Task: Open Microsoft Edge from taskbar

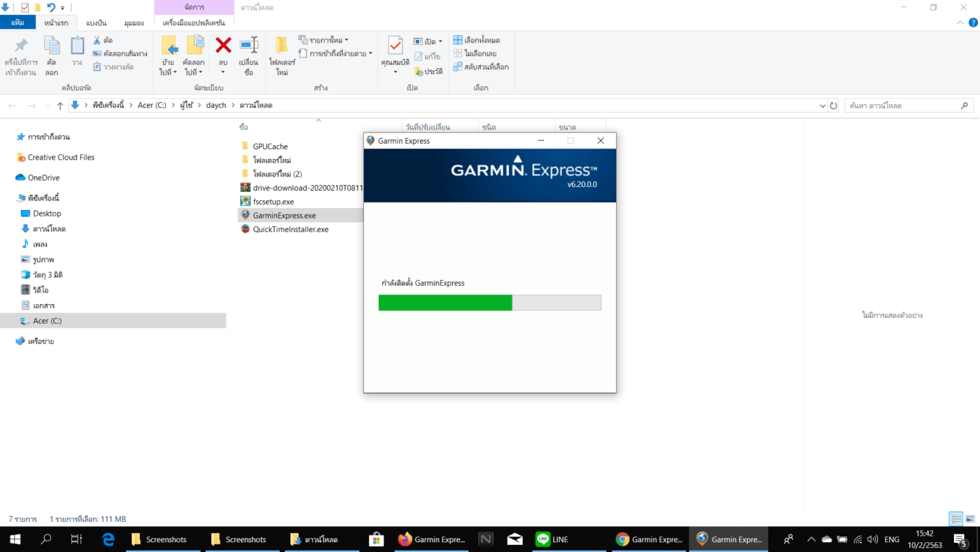Action: [x=108, y=539]
